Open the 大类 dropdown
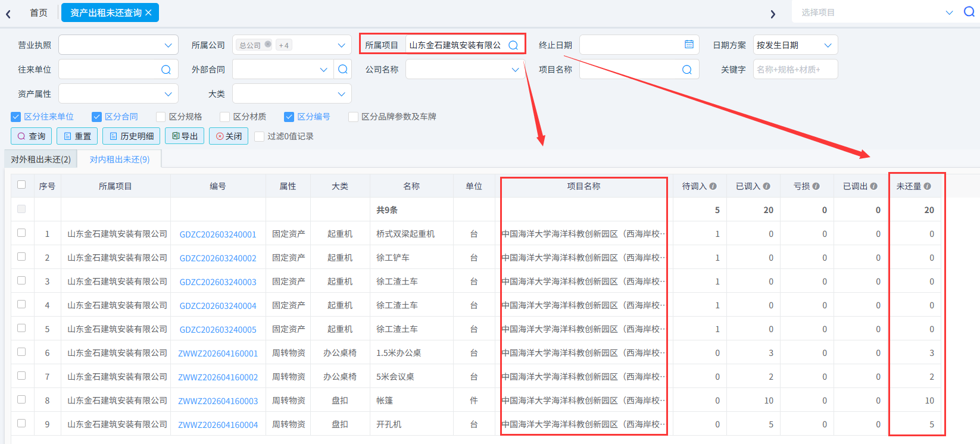The height and width of the screenshot is (444, 980). point(292,94)
